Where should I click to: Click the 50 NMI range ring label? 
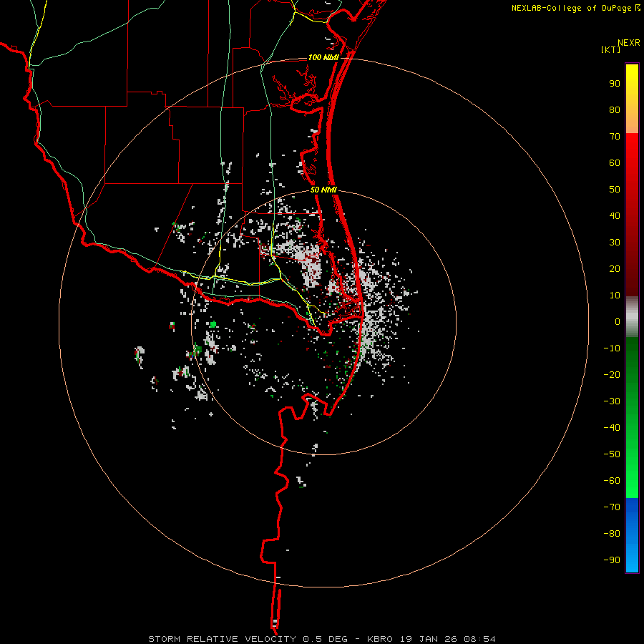tap(323, 190)
